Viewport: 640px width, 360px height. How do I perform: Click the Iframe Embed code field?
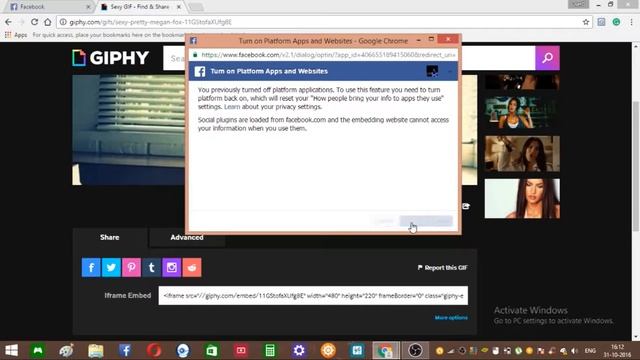pos(313,296)
